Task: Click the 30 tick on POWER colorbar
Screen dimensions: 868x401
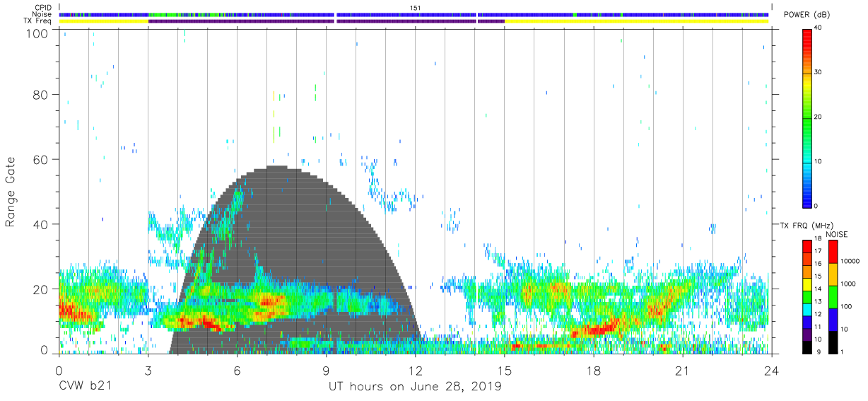Action: coord(819,73)
